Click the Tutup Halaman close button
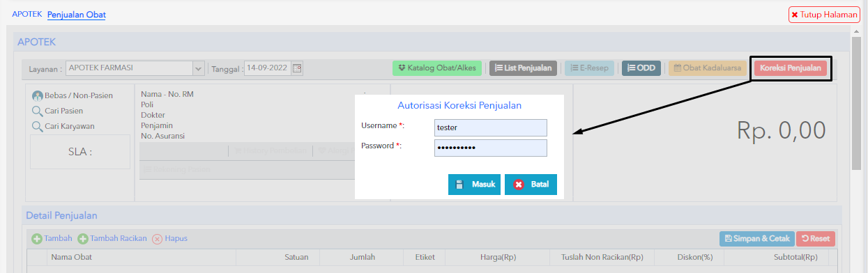This screenshot has width=868, height=273. click(825, 14)
